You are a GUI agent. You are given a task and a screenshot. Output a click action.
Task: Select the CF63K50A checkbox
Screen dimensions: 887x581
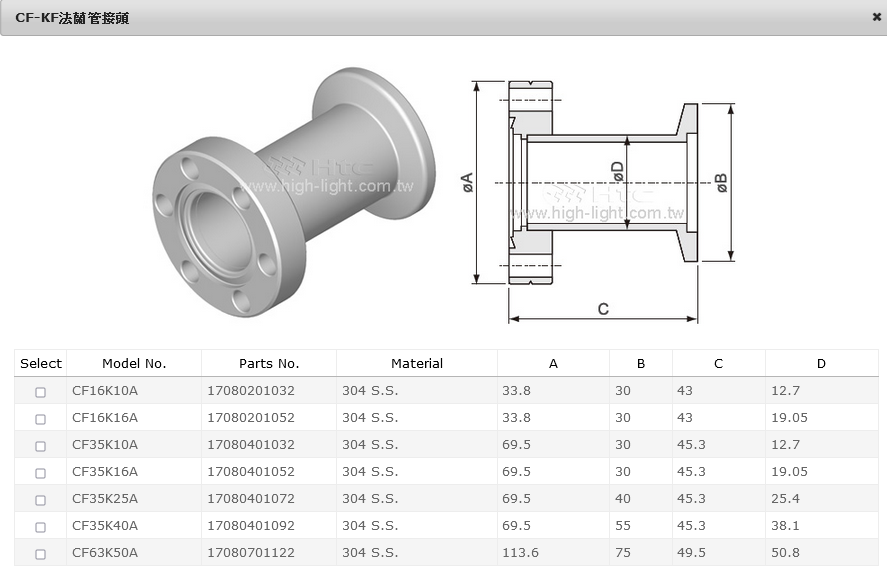pyautogui.click(x=41, y=554)
